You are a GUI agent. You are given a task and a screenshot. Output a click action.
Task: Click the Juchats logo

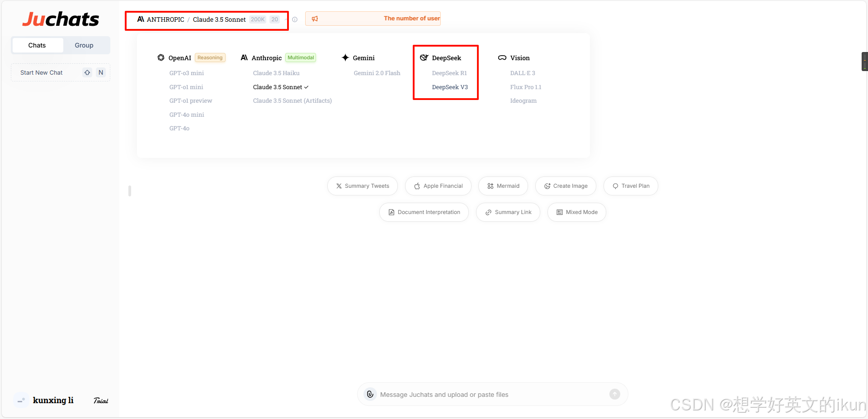tap(61, 19)
